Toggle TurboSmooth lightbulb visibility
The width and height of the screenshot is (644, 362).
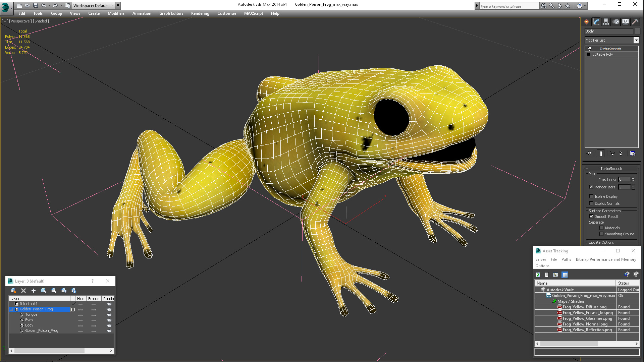click(x=590, y=49)
